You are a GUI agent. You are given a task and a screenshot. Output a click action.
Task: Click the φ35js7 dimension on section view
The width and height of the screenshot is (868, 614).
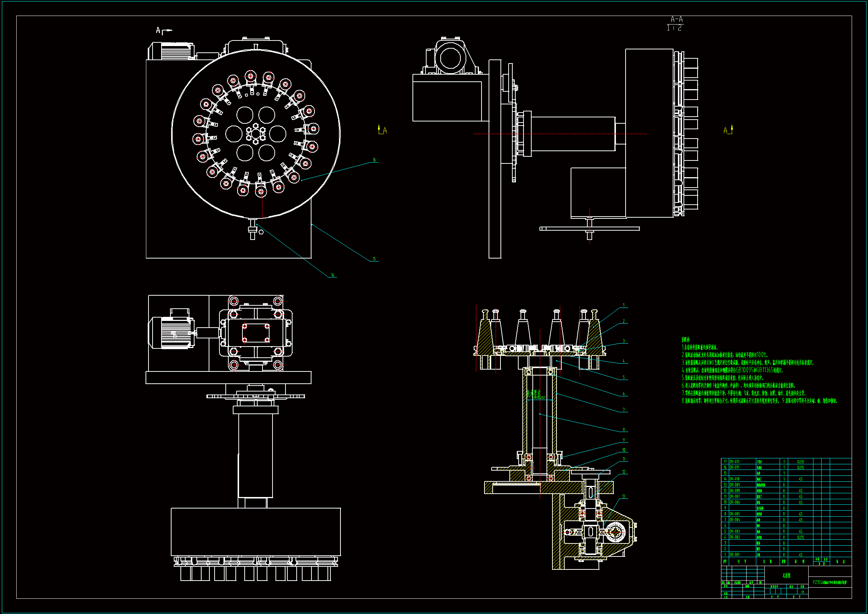click(539, 398)
